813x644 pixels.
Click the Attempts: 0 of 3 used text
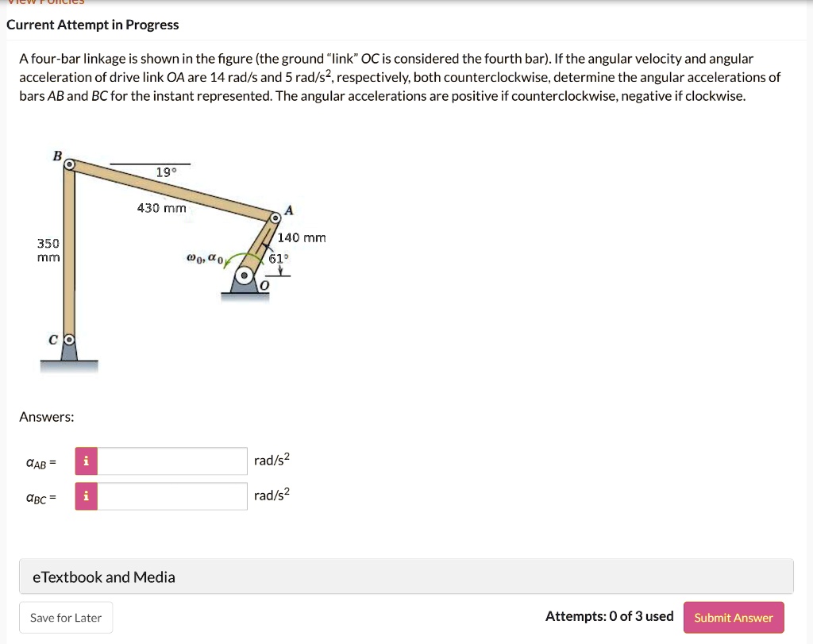(610, 616)
